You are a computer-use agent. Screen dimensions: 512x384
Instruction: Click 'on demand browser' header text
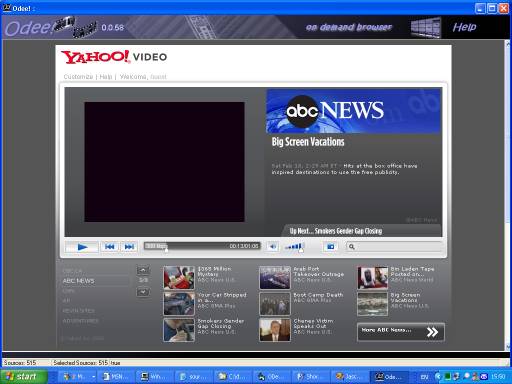coord(349,27)
